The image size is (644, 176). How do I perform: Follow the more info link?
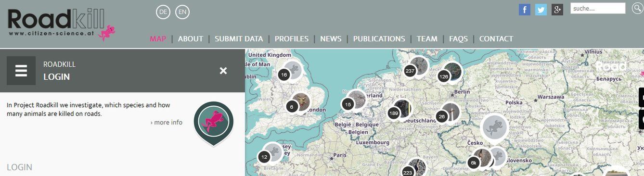[166, 123]
